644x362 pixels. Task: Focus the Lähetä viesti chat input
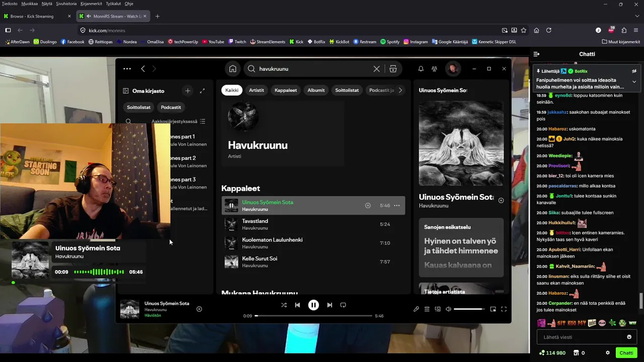(581, 337)
